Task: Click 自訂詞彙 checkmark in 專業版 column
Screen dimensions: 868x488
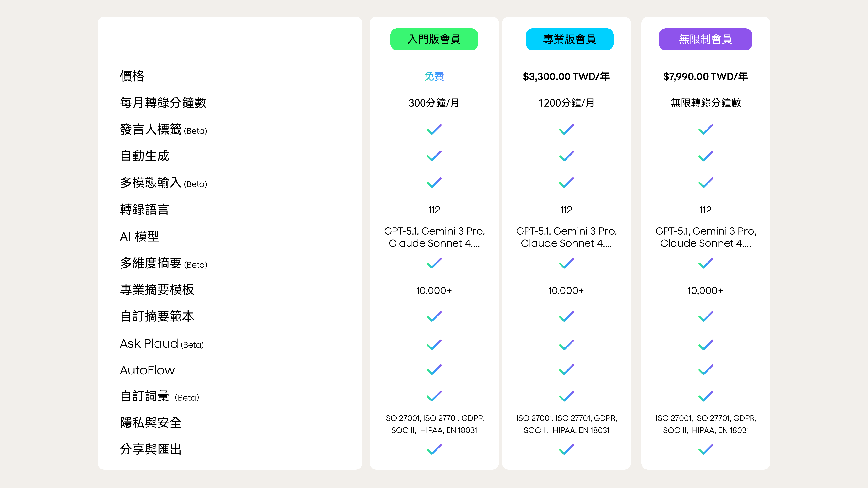Action: [567, 396]
